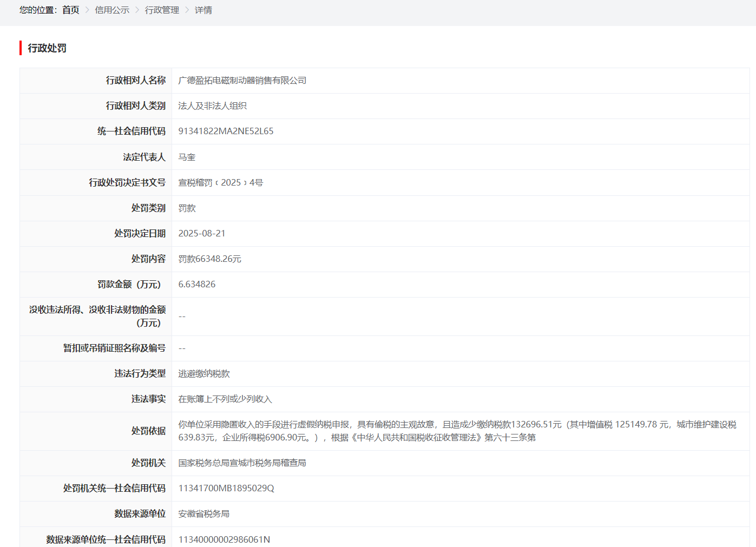Select violation fact 在账簿上不列或少列收入
The image size is (756, 547).
coord(225,399)
